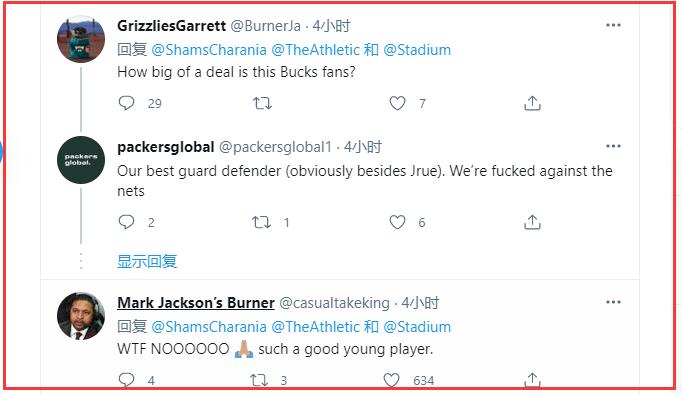Viewport: 682px width, 394px height.
Task: Share packersglobal's tweet
Action: point(532,222)
